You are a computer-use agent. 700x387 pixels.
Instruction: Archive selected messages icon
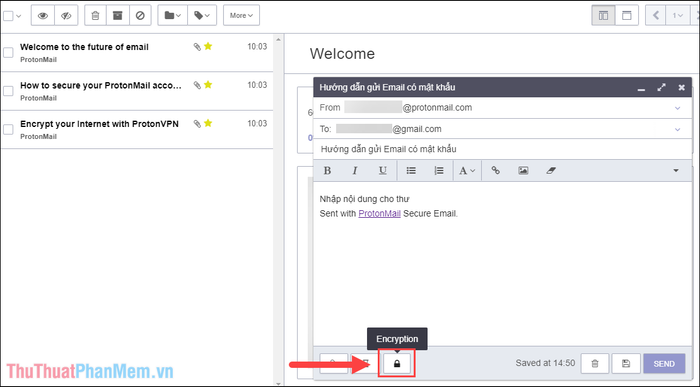pyautogui.click(x=117, y=16)
